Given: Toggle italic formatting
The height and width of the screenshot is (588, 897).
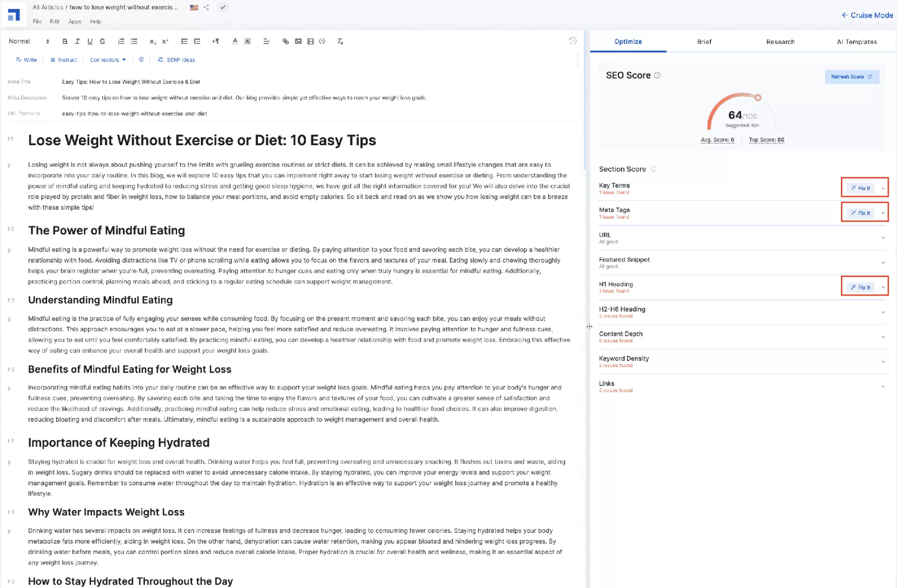Looking at the screenshot, I should click(78, 42).
